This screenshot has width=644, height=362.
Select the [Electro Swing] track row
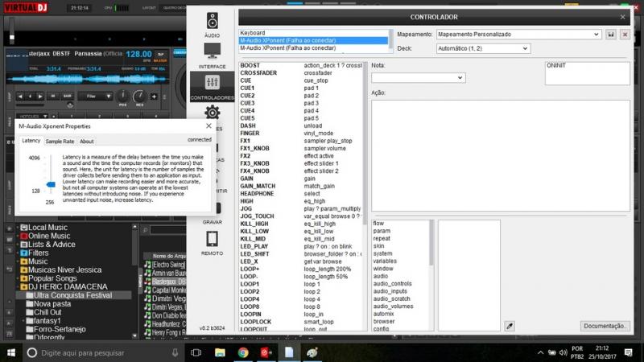coord(166,265)
